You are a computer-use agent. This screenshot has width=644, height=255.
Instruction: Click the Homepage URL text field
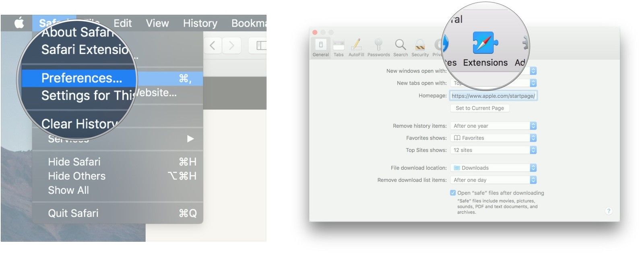[493, 96]
